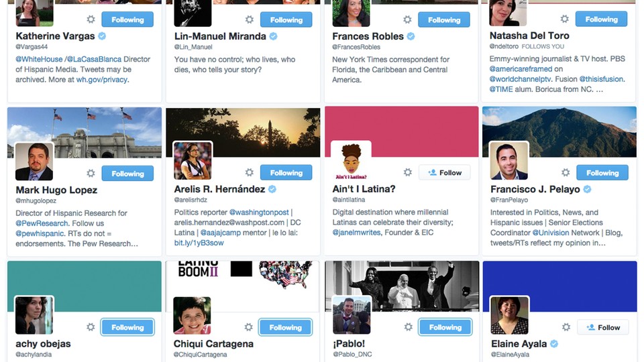Open gear options for Ain't I Latina?

(407, 172)
